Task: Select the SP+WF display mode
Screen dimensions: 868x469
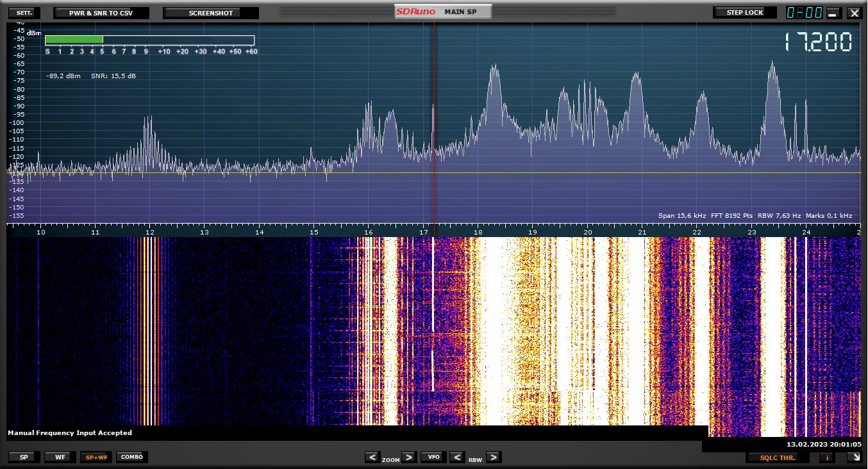Action: 96,457
